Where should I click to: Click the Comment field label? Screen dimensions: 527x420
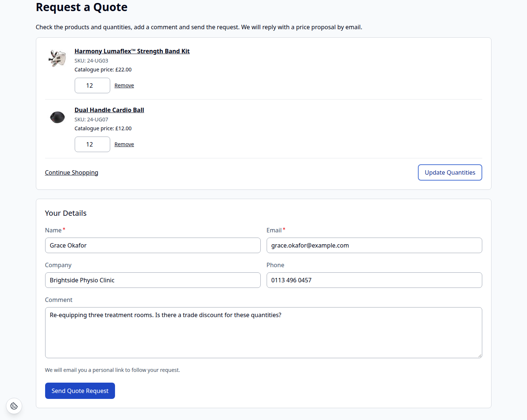click(59, 300)
